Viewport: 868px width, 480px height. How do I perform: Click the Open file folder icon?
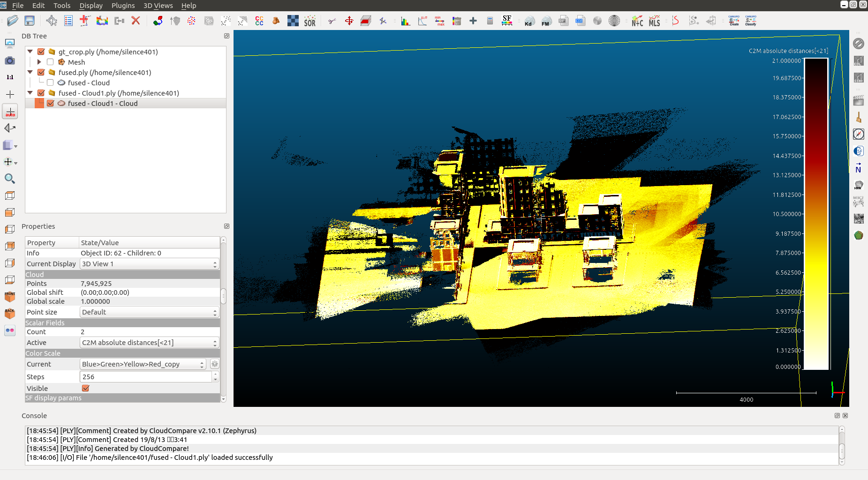click(x=13, y=21)
